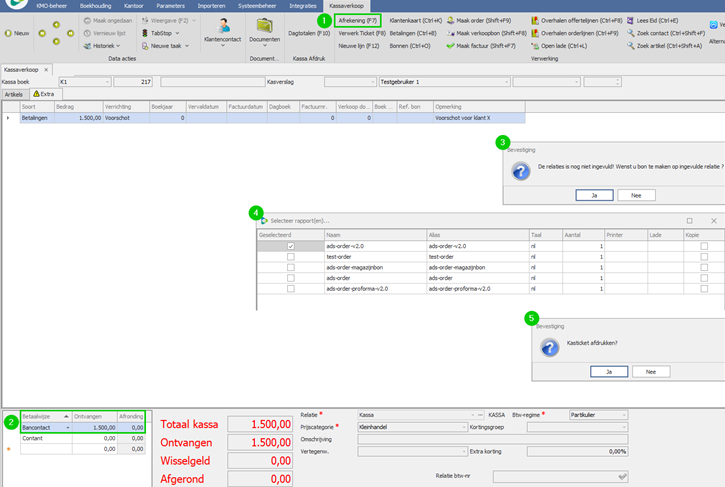The height and width of the screenshot is (487, 725).
Task: Open the Bancontact Betaalwijze dropdown
Action: pyautogui.click(x=68, y=428)
